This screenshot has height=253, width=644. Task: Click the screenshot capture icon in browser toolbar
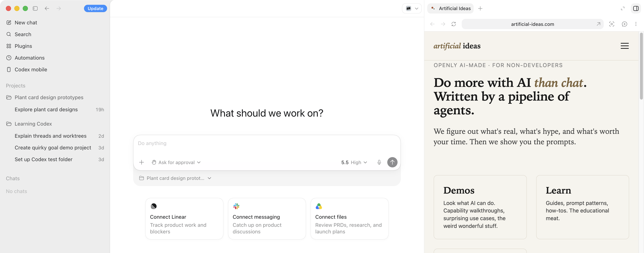[x=612, y=24]
